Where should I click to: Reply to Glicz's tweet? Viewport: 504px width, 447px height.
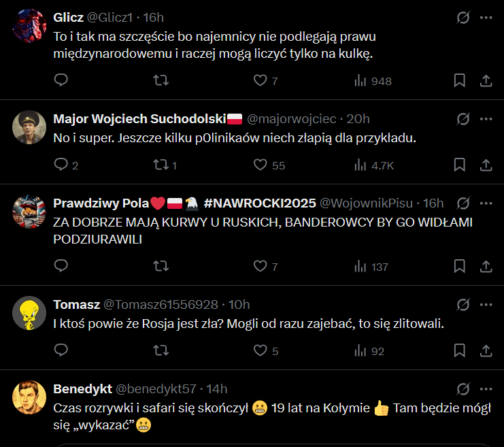[x=61, y=80]
